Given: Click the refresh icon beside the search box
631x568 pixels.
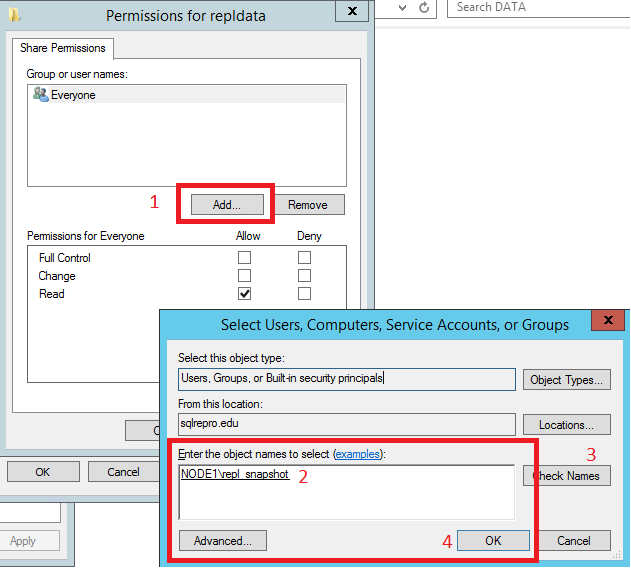Looking at the screenshot, I should pyautogui.click(x=424, y=8).
